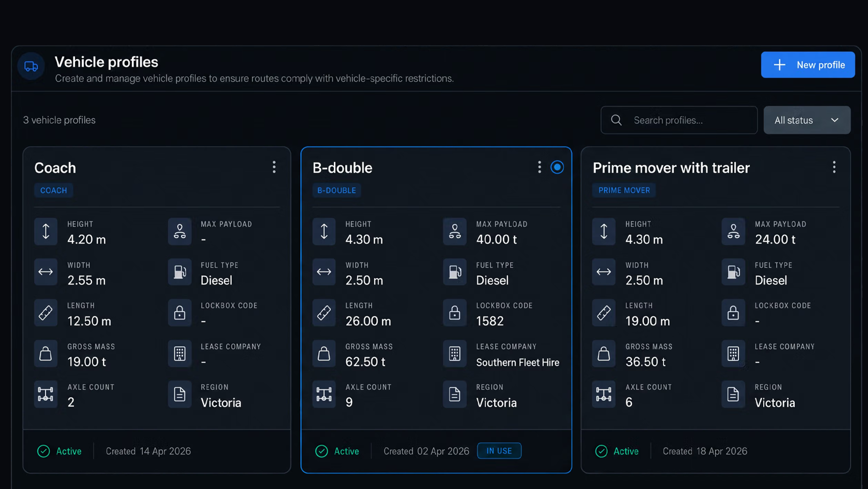Viewport: 868px width, 489px height.
Task: Click the Prime mover fuel pump icon
Action: pos(733,272)
